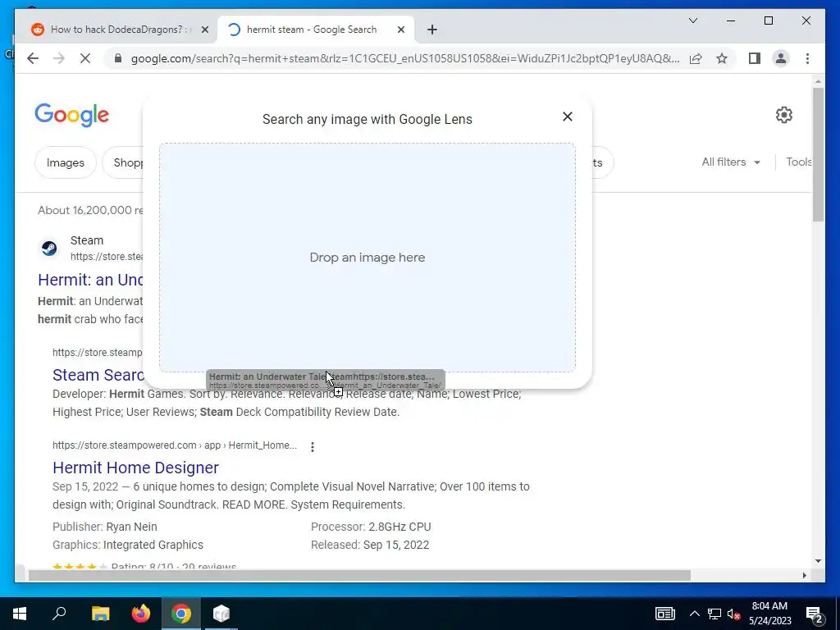Viewport: 840px width, 630px height.
Task: Open the Chrome profile avatar
Action: (781, 58)
